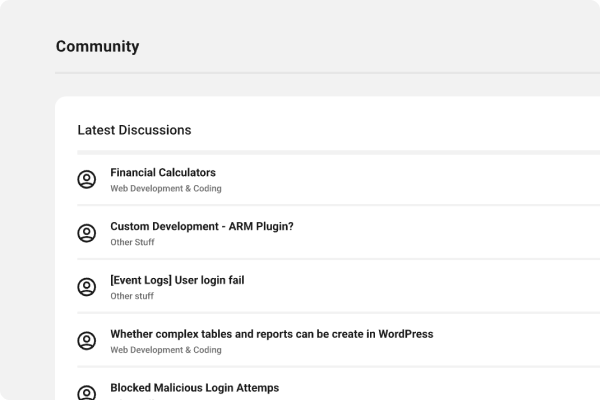
Task: Click the divider line beneath the Community heading
Action: pyautogui.click(x=300, y=74)
